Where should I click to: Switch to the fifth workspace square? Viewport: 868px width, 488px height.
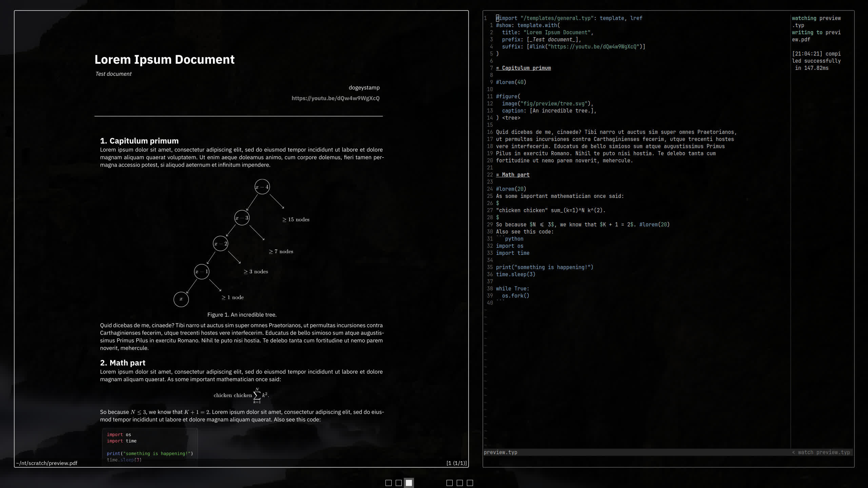pyautogui.click(x=460, y=483)
